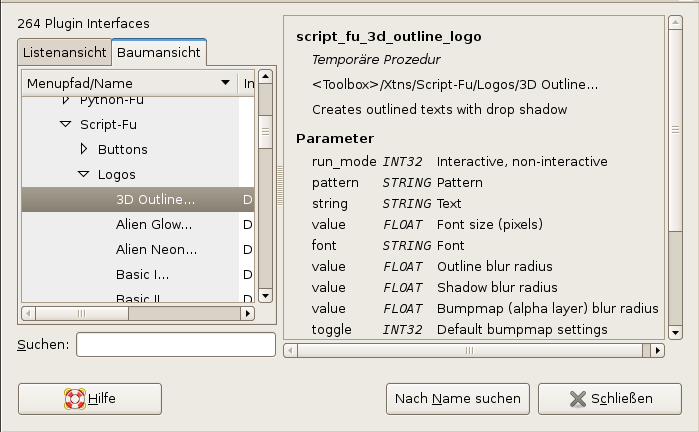Click the font parameter name

coord(324,245)
